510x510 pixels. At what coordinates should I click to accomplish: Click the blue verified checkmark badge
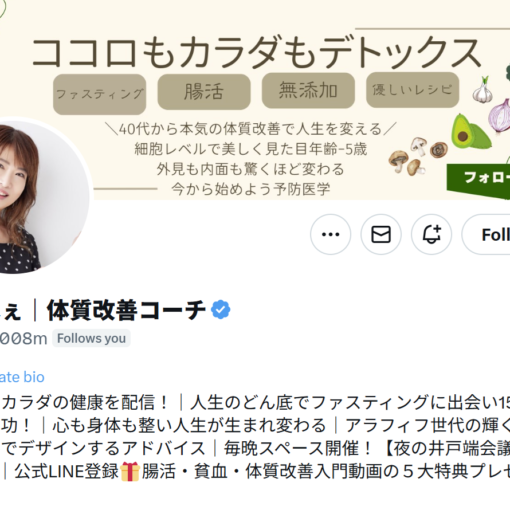tap(221, 310)
